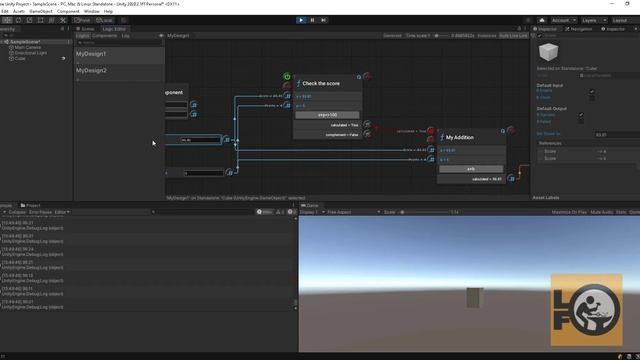Select the Components sub-tab
The height and width of the screenshot is (360, 640).
pos(104,36)
